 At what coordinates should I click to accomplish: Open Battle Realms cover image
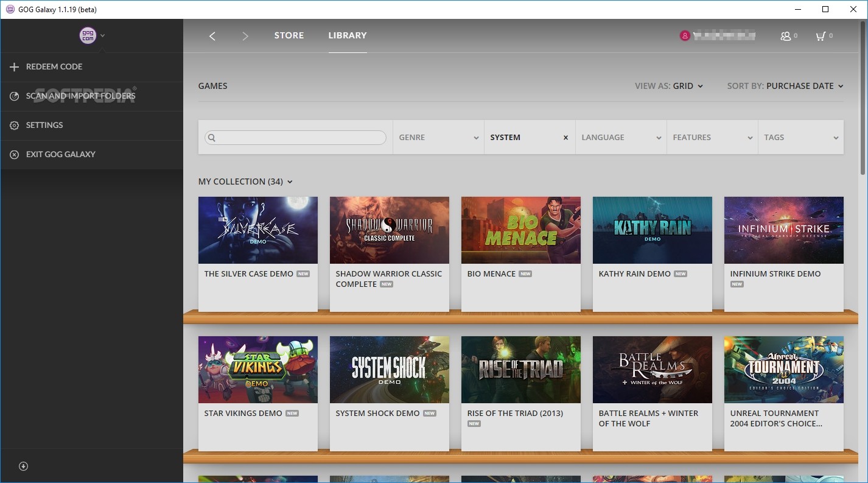[653, 370]
